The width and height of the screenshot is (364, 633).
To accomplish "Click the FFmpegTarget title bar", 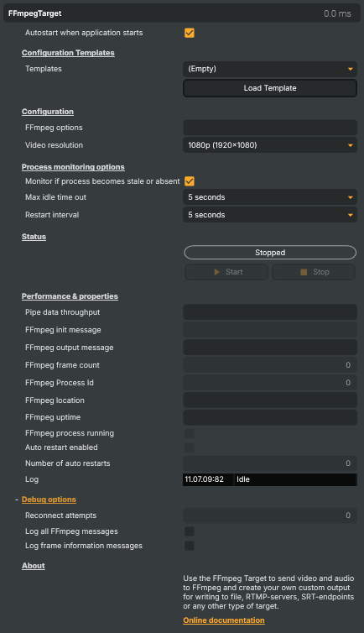I will tap(182, 13).
